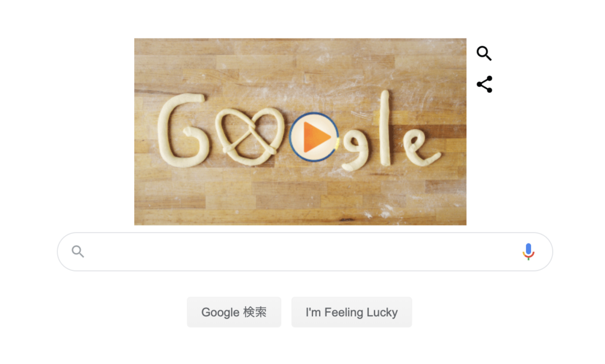Start voice search with the microphone icon
The image size is (605, 364).
point(528,252)
